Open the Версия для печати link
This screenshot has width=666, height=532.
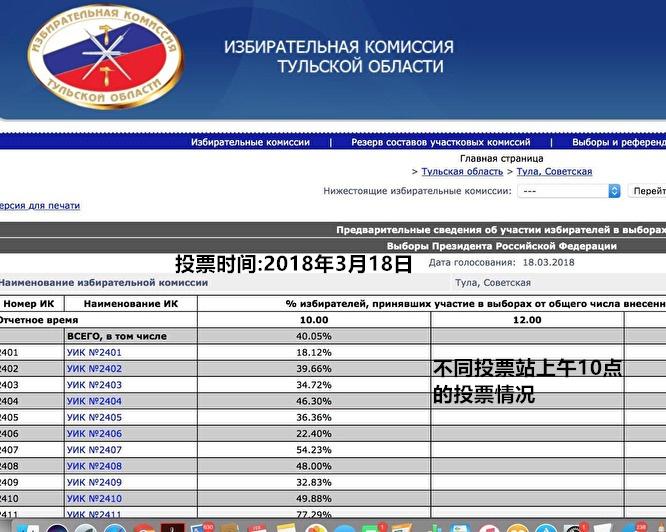(40, 205)
